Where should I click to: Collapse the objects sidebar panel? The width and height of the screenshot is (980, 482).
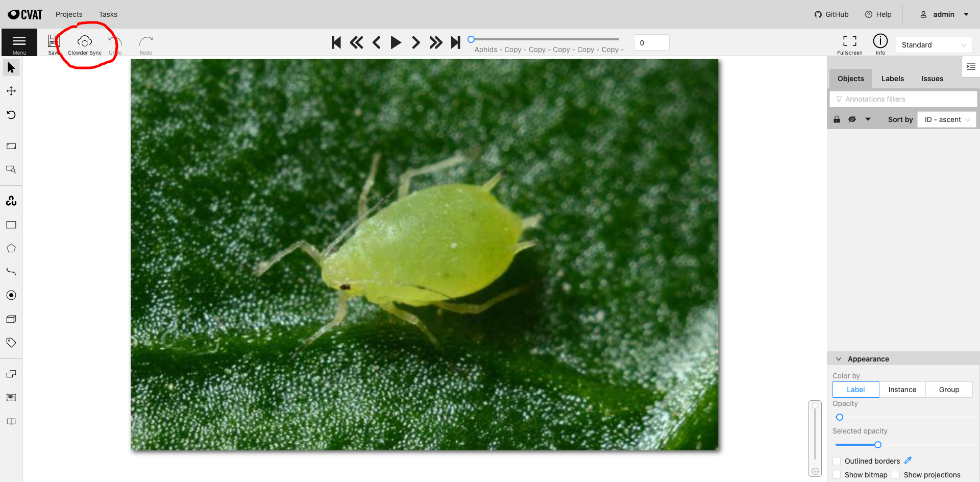971,66
